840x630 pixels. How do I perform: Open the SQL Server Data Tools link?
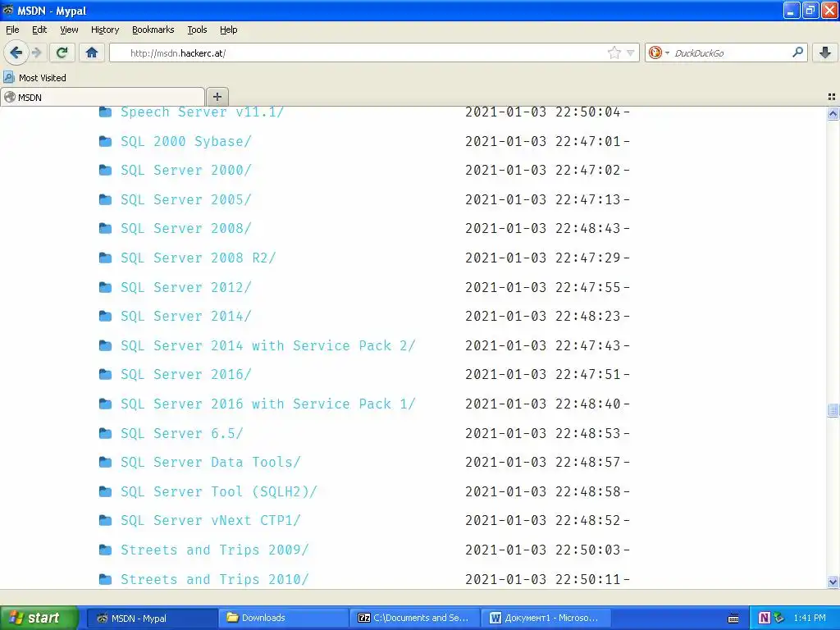coord(211,462)
